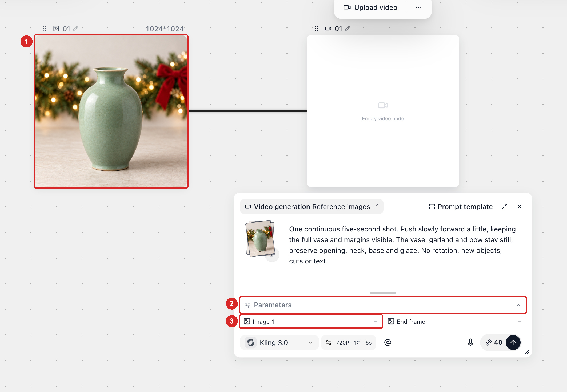Click the video node camera icon

(x=328, y=29)
